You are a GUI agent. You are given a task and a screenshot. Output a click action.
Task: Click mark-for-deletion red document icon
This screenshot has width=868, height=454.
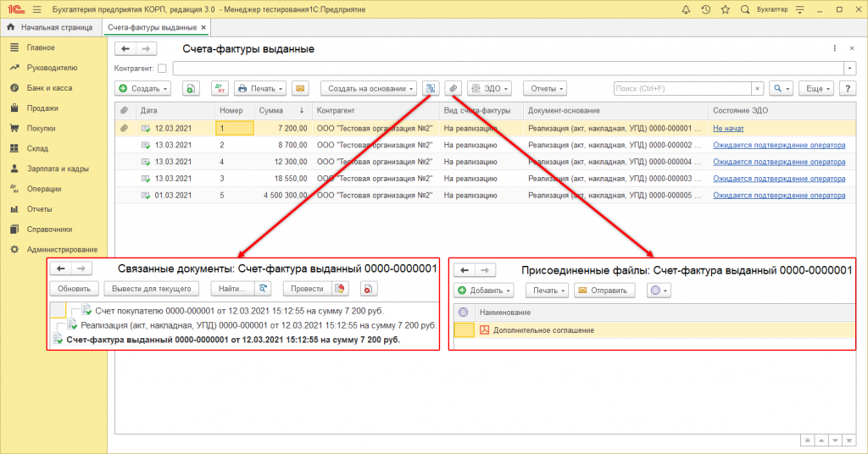(368, 289)
